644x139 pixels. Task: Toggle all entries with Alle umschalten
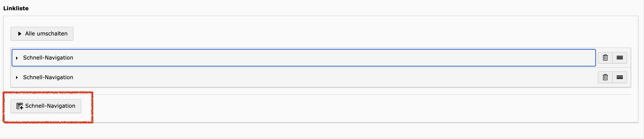(x=42, y=34)
